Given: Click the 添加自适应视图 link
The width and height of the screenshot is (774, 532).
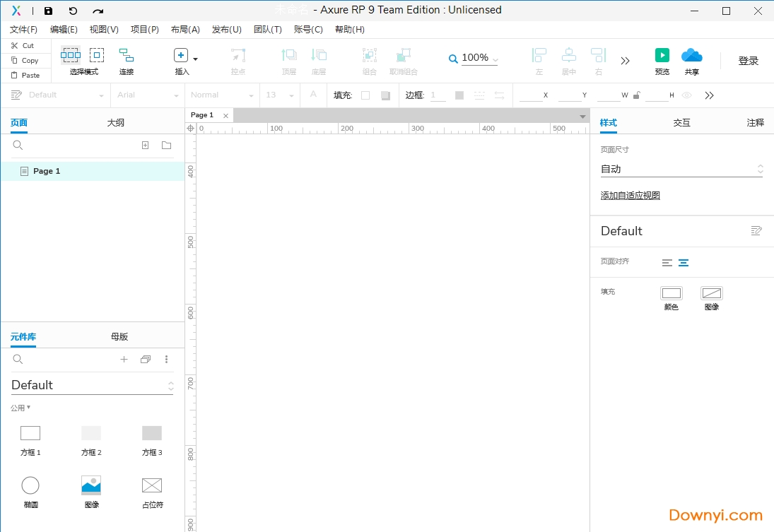Looking at the screenshot, I should click(x=629, y=195).
